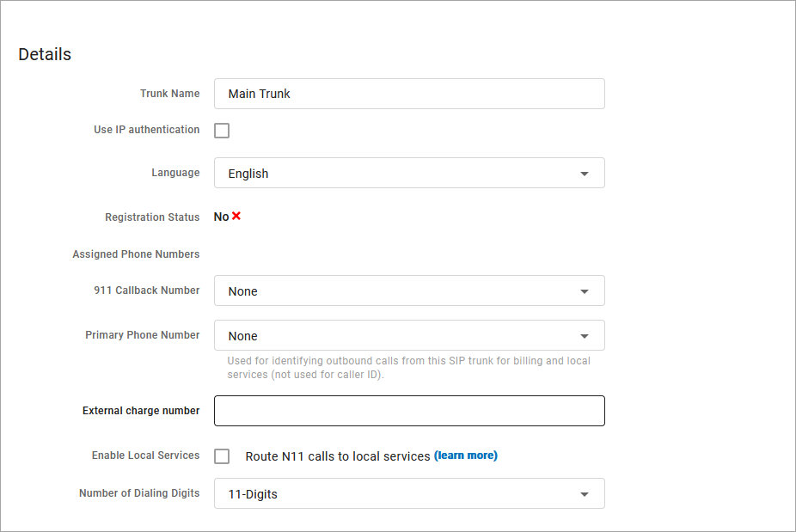Focus the External charge number input box

click(409, 411)
